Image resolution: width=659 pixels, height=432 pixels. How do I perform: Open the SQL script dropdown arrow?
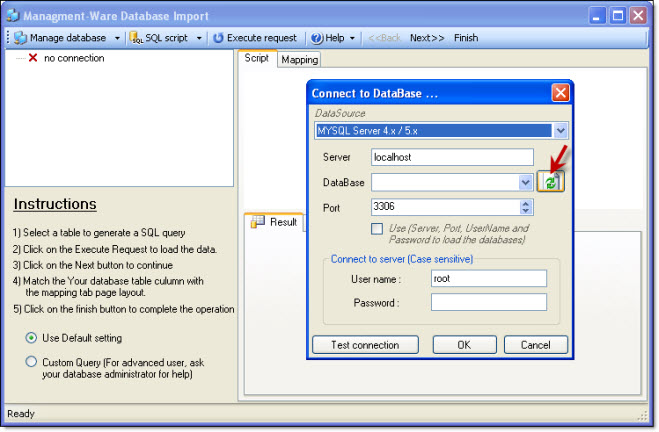pos(199,38)
